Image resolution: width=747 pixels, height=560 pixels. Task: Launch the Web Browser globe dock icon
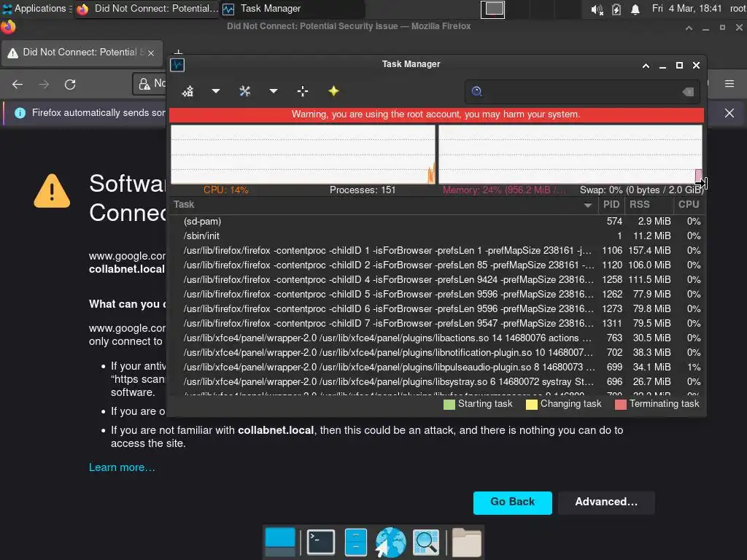click(390, 542)
